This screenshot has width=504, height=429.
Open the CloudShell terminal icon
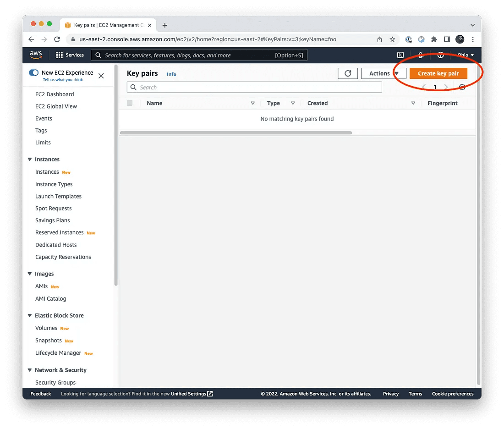pyautogui.click(x=400, y=55)
